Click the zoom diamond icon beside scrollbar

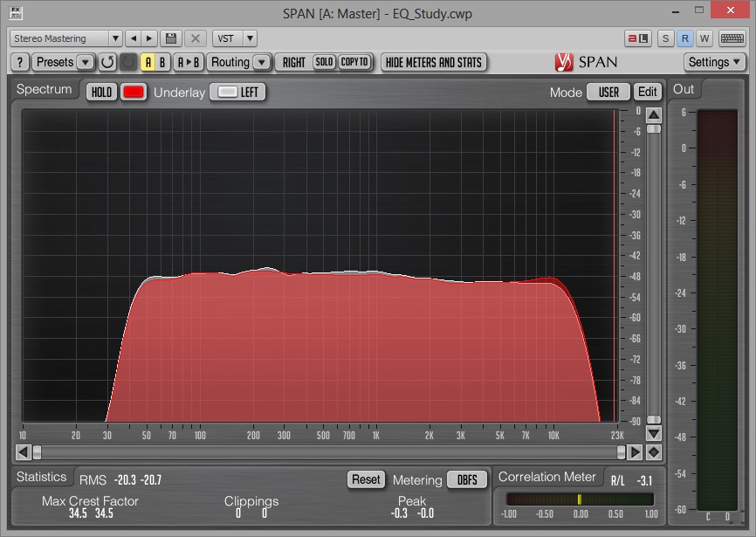click(x=654, y=452)
